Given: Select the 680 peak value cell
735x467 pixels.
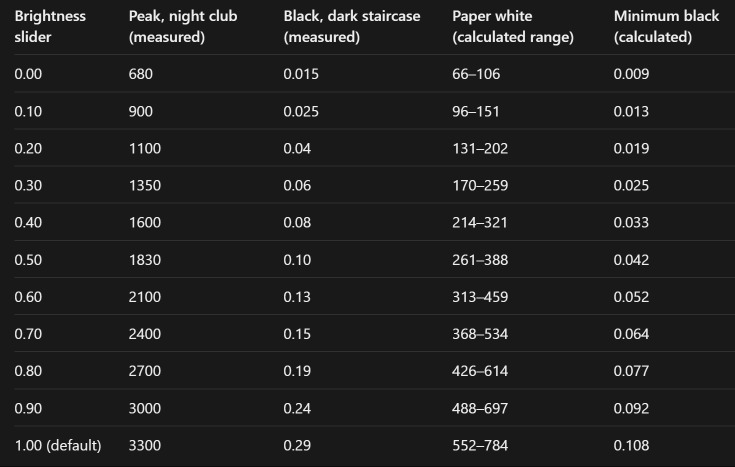Looking at the screenshot, I should [x=141, y=74].
